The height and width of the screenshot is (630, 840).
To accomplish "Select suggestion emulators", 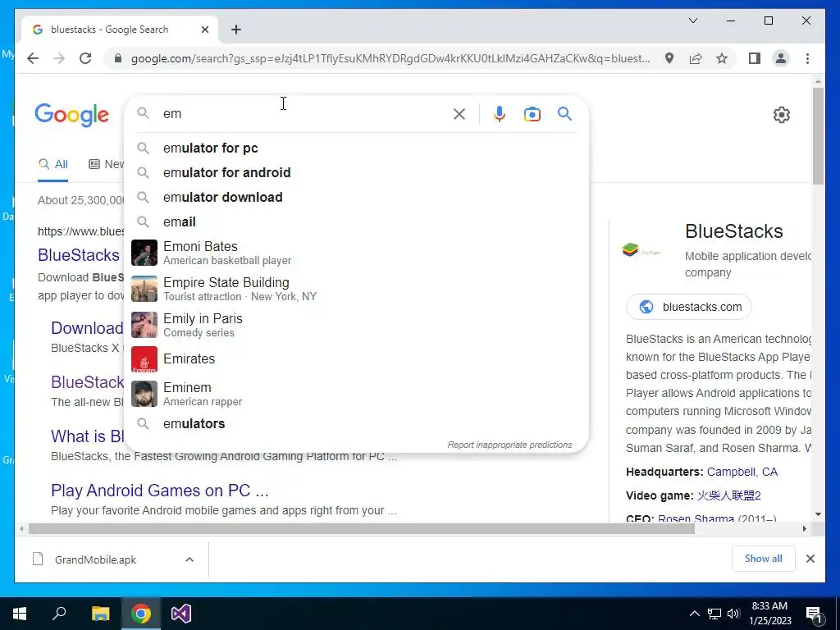I will click(356, 424).
